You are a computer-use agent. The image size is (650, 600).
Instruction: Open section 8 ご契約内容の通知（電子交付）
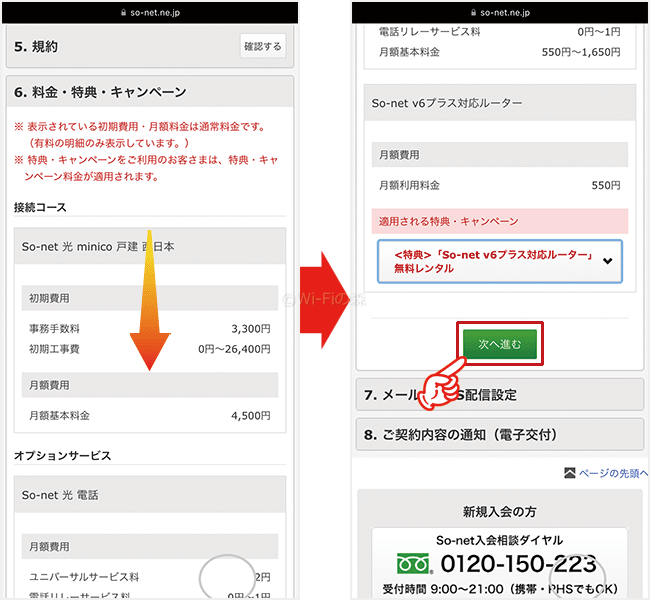500,435
